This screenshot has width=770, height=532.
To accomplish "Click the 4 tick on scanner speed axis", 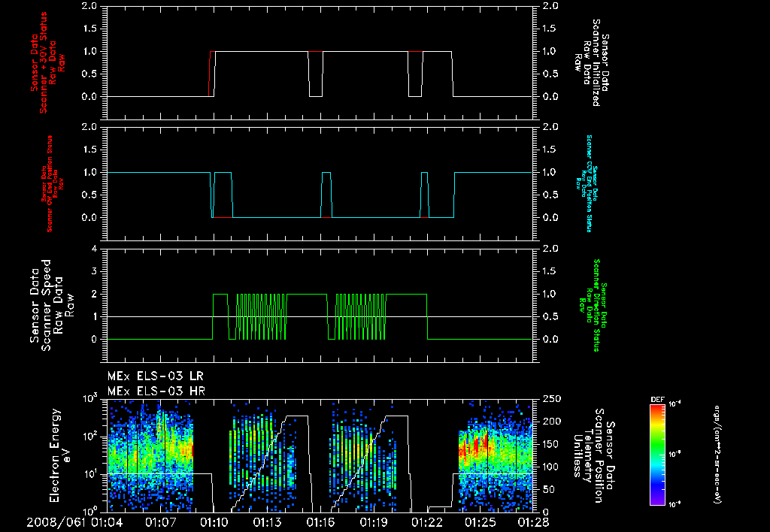I will pos(95,249).
